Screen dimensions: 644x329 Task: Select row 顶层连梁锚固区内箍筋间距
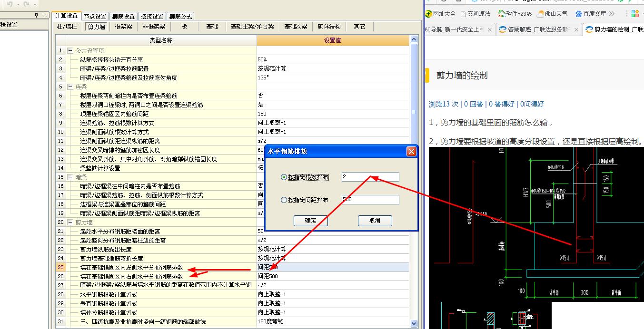tap(232, 114)
